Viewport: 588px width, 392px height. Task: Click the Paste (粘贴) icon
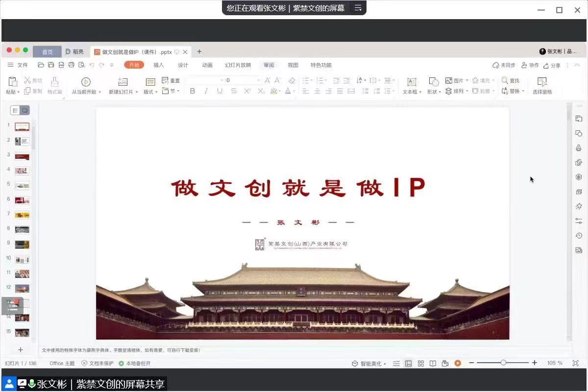click(13, 82)
